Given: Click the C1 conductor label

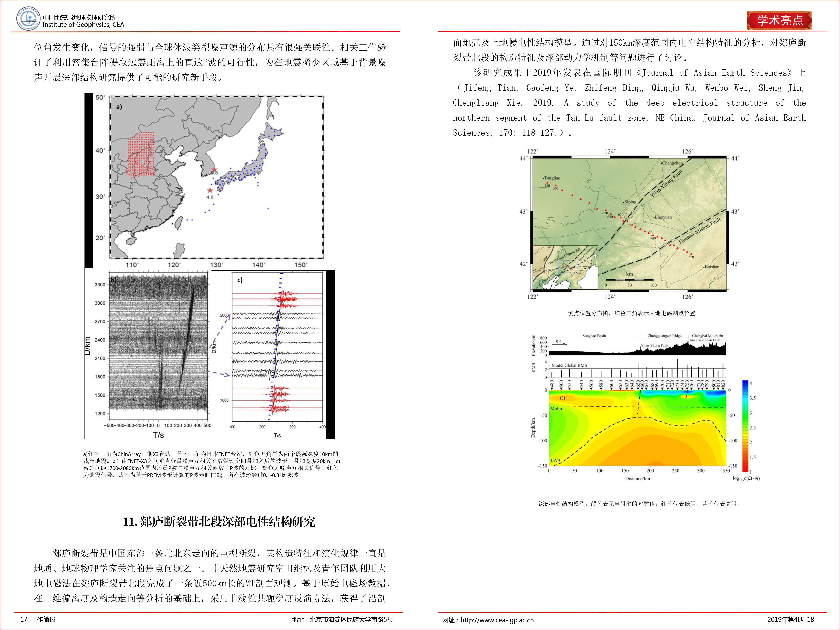Looking at the screenshot, I should pos(562,398).
